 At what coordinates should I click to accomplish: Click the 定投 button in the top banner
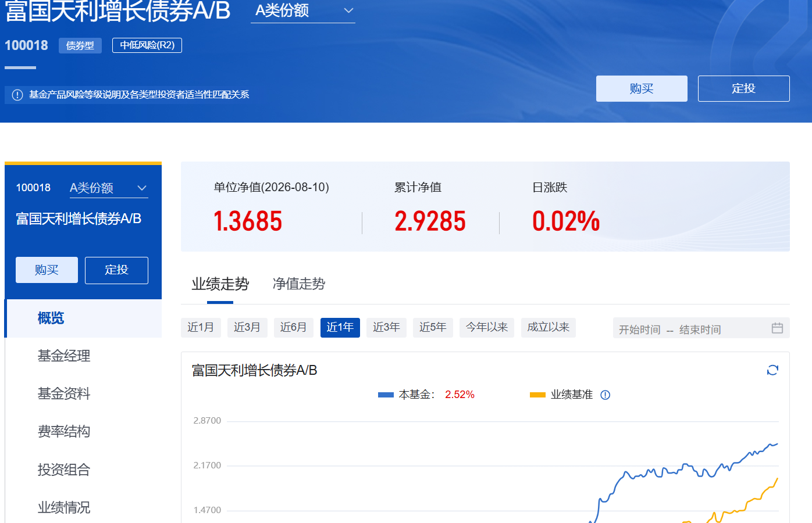point(743,88)
